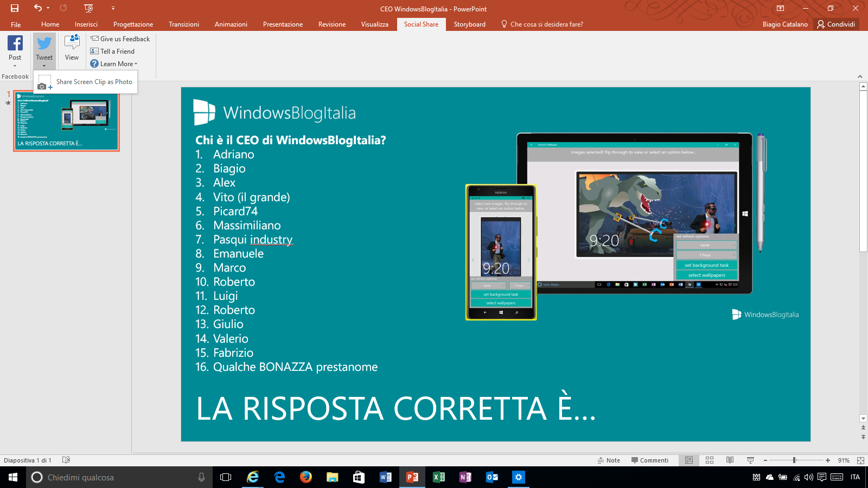Image resolution: width=868 pixels, height=488 pixels.
Task: Click 'Che cosa si desidera fare?' search box
Action: (x=542, y=24)
